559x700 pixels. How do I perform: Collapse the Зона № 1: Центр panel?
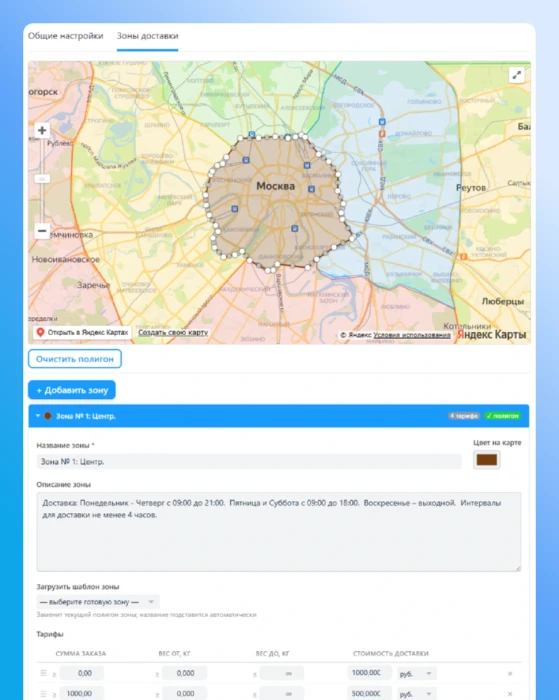pyautogui.click(x=38, y=416)
